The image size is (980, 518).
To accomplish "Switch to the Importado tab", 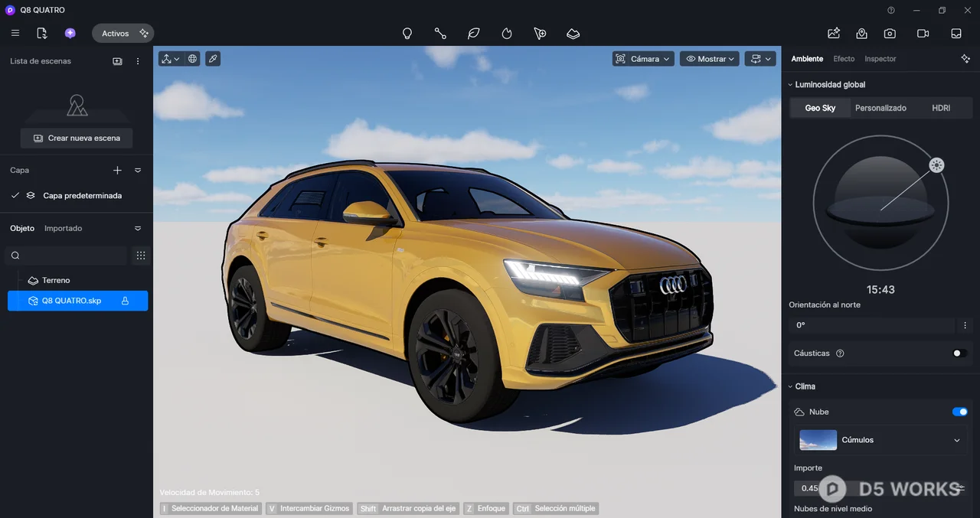I will coord(63,228).
